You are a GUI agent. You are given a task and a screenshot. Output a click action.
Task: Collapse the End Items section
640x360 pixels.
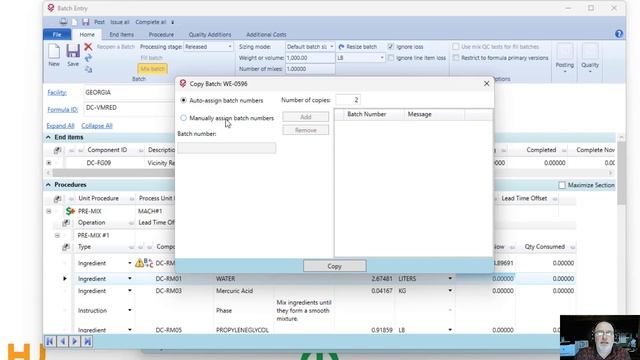pos(48,138)
